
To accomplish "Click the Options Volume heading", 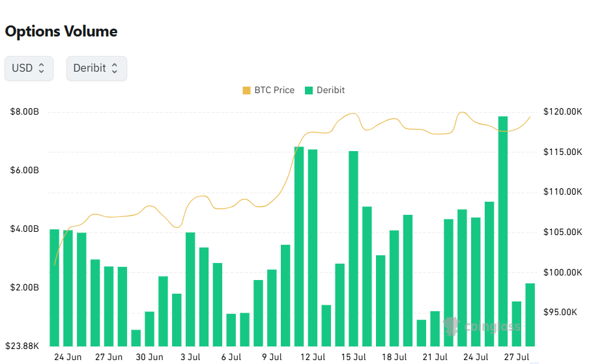I will [x=61, y=31].
